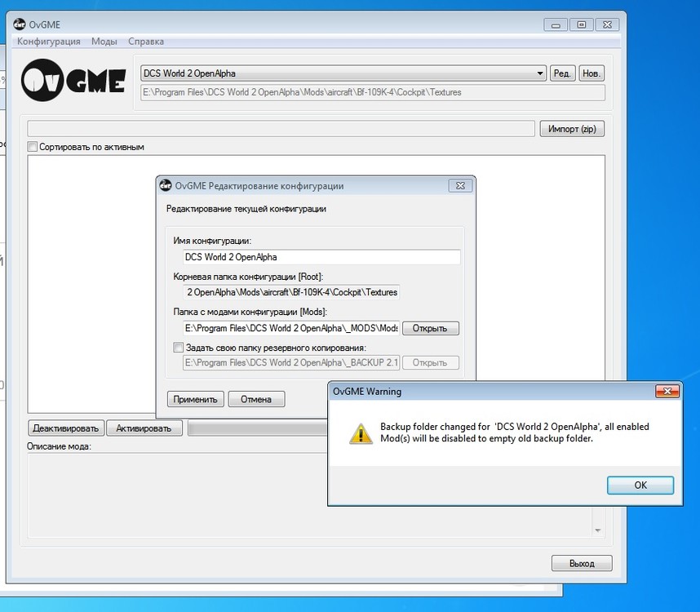Viewport: 700px width, 612px height.
Task: Click OvGME title bar app icon
Action: [x=20, y=24]
